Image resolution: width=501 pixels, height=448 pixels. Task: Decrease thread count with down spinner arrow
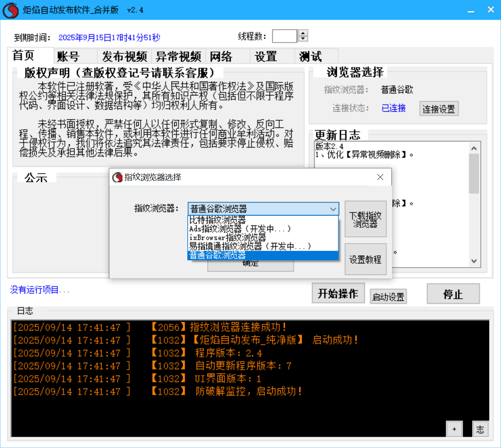303,39
